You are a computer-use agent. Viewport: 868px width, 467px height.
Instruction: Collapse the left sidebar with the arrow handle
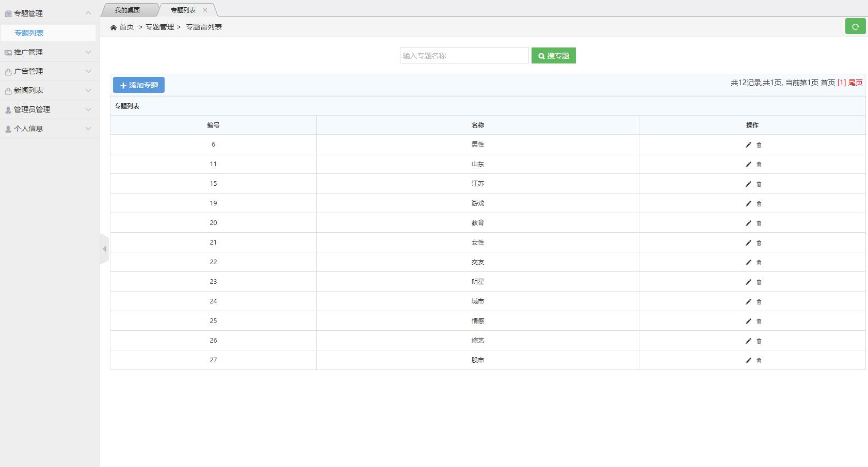click(x=104, y=249)
